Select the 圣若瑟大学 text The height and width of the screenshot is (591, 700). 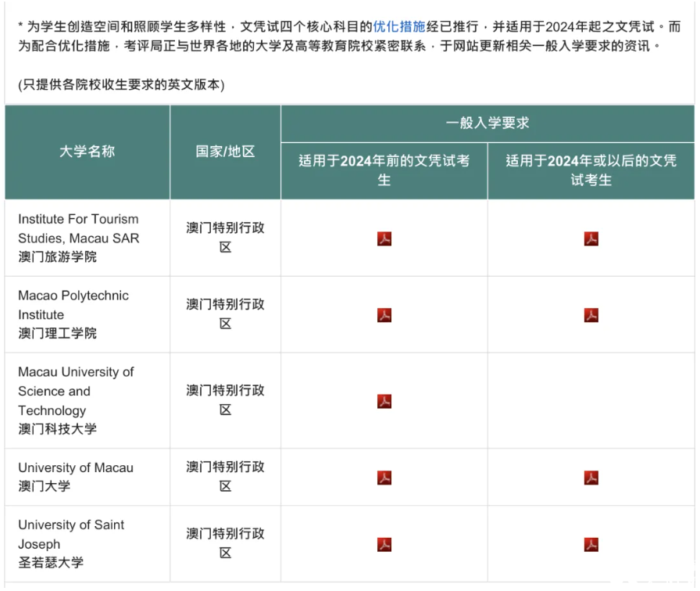point(51,562)
